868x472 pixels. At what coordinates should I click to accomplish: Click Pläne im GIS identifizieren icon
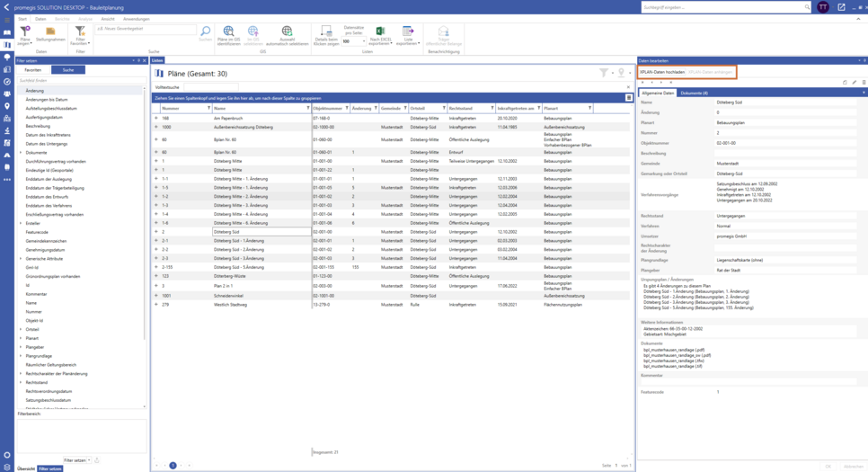228,31
